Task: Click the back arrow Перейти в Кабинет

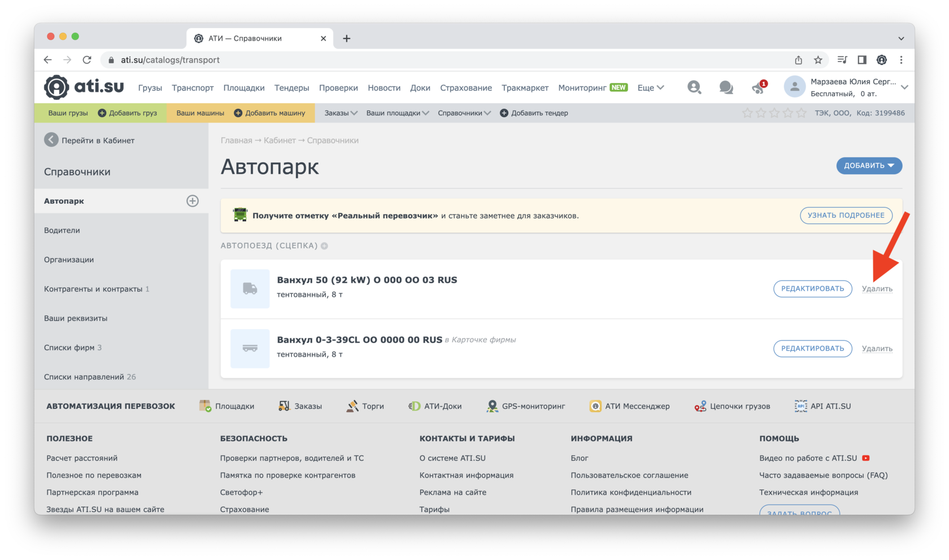Action: (x=51, y=140)
